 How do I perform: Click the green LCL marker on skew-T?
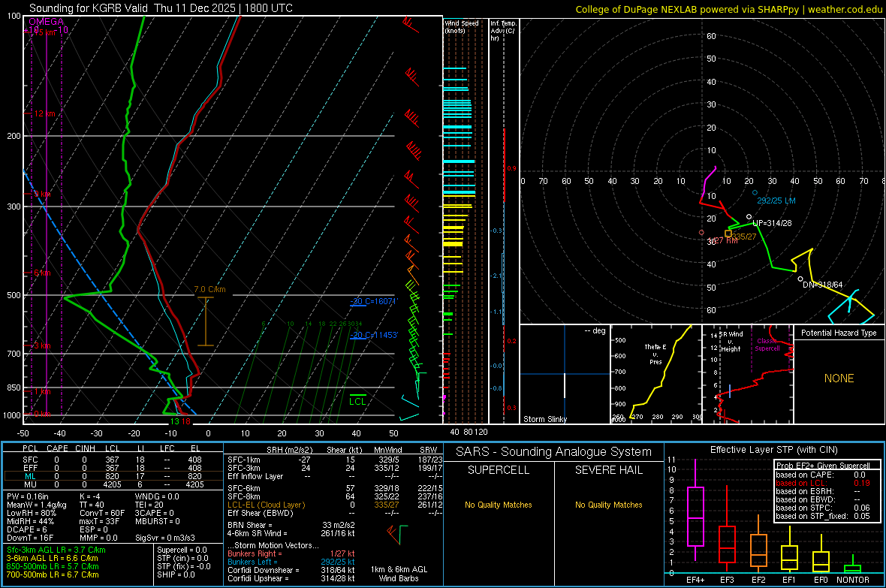[357, 401]
